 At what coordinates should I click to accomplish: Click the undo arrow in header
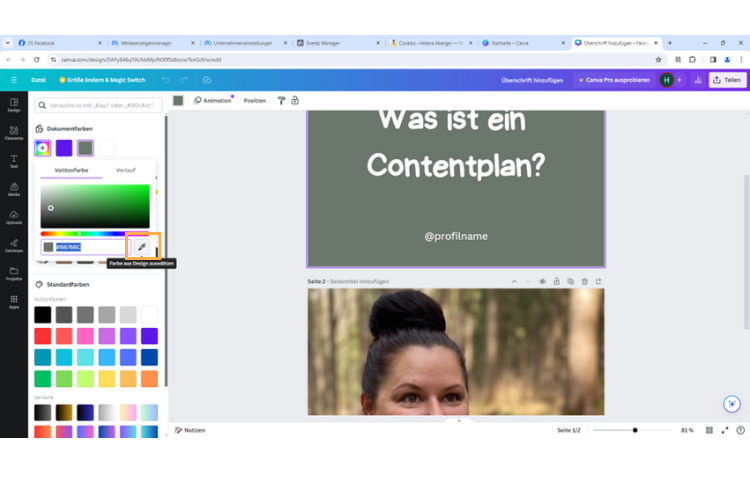[x=165, y=80]
